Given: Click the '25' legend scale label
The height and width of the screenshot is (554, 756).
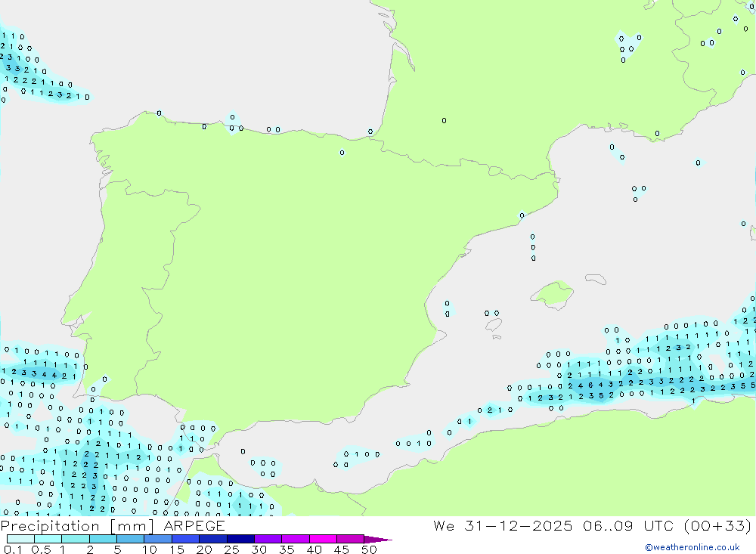Looking at the screenshot, I should click(x=231, y=549).
